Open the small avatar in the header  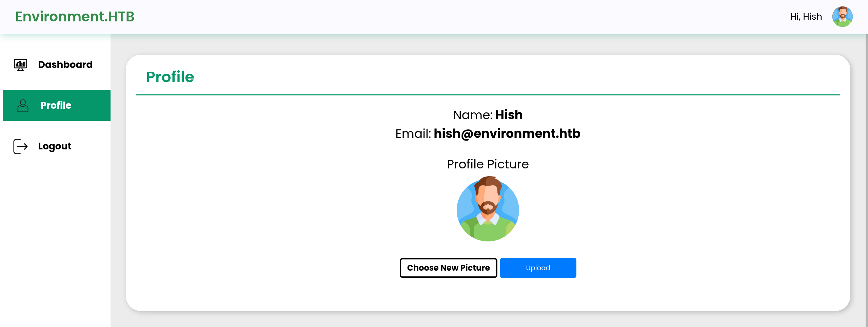[x=842, y=17]
